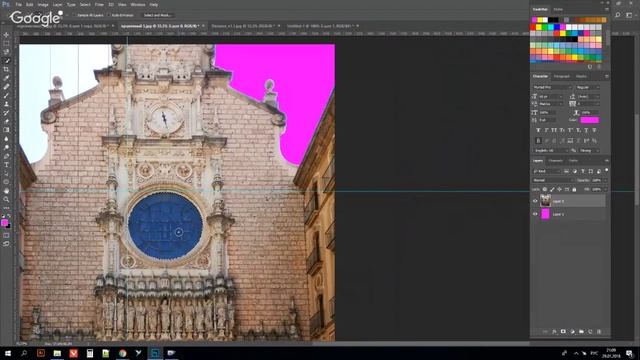
Task: Open the leading dropdown
Action: 589,97
